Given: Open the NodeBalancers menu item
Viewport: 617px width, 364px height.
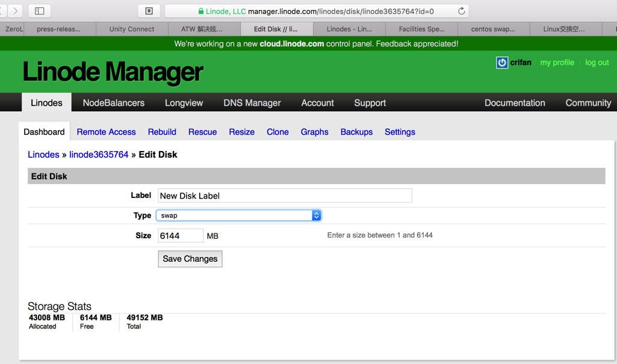Looking at the screenshot, I should [x=113, y=103].
